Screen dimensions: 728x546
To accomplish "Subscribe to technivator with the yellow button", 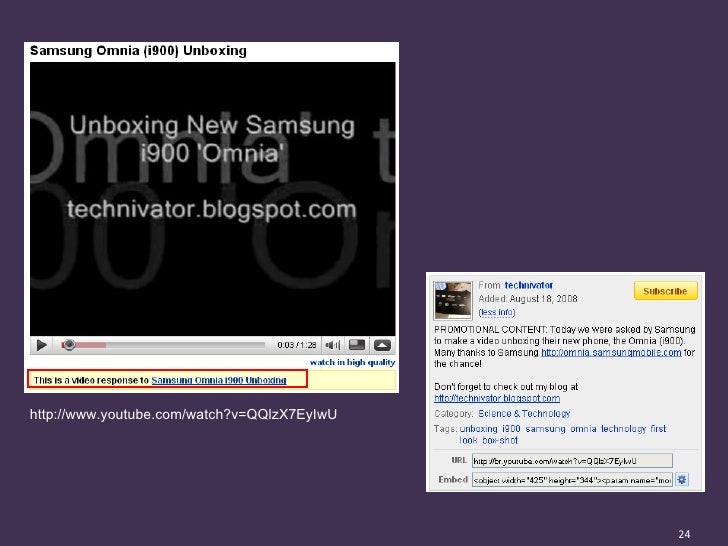I will [x=665, y=291].
